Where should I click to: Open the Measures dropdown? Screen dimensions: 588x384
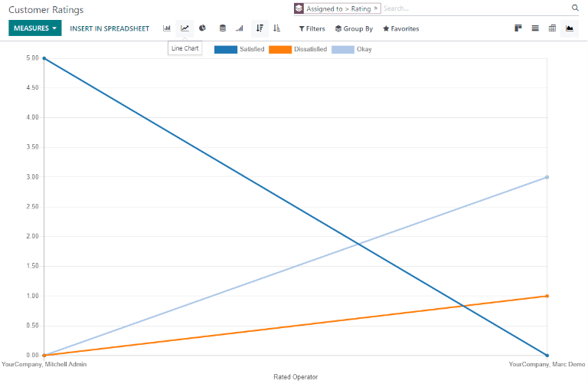(34, 28)
